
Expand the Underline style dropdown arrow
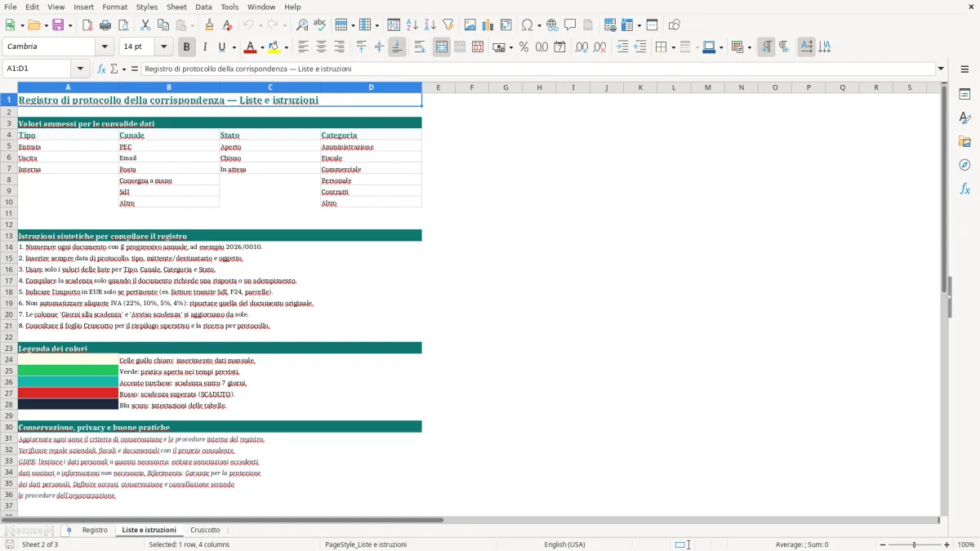[x=234, y=47]
